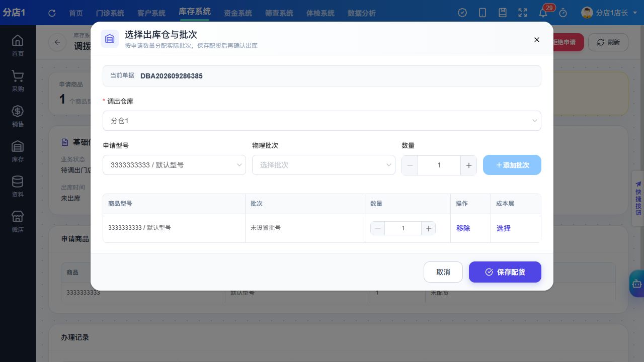644x362 pixels.
Task: Close the 选择出库仓与批次 dialog
Action: point(537,40)
